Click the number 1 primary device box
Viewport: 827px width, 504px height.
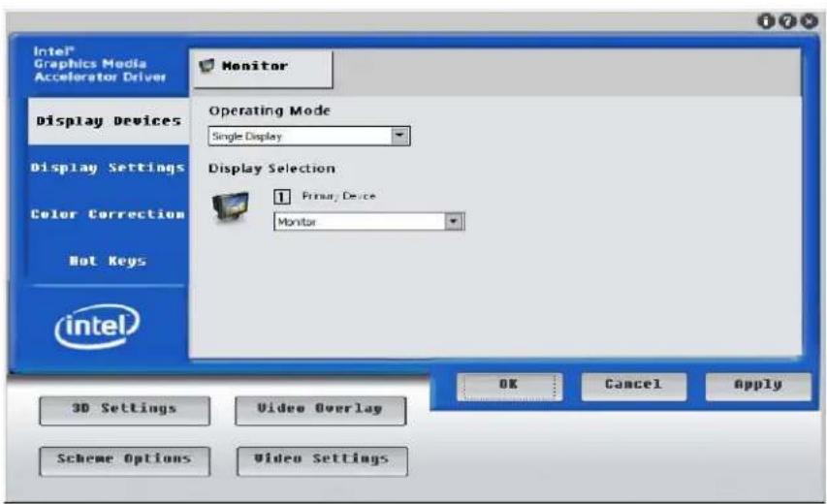point(281,197)
